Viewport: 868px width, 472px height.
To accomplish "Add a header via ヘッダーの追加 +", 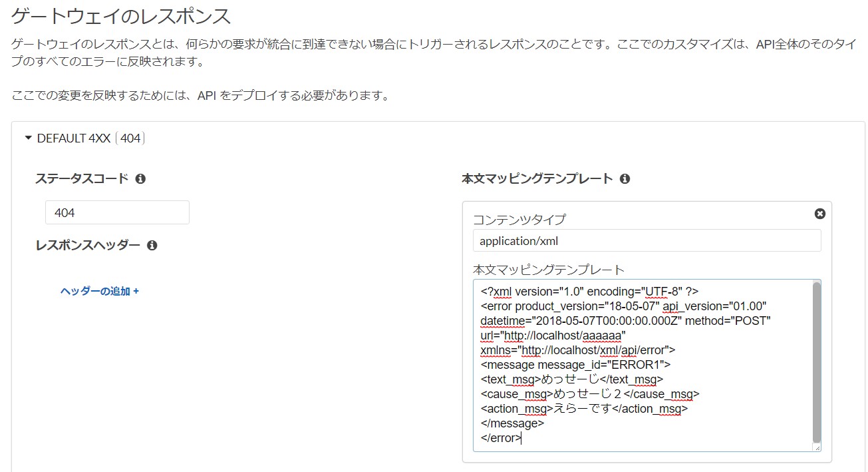I will (x=100, y=292).
